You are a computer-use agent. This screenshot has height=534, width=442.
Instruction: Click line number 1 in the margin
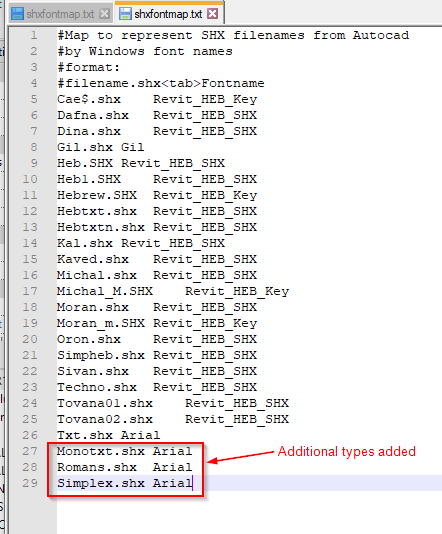33,35
